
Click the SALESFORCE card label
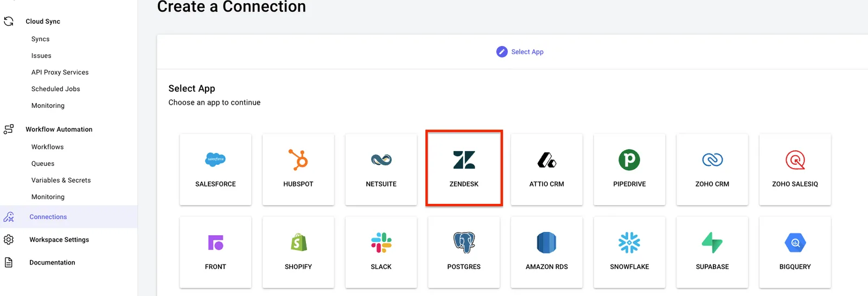(215, 184)
